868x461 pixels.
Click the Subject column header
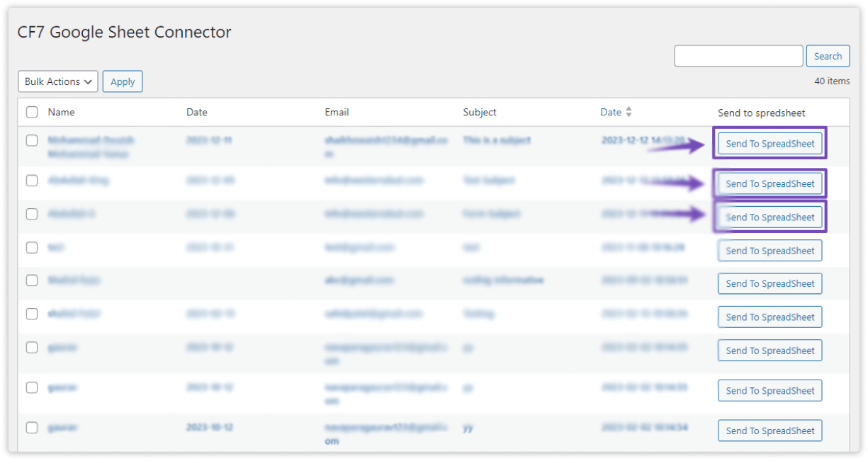[480, 112]
